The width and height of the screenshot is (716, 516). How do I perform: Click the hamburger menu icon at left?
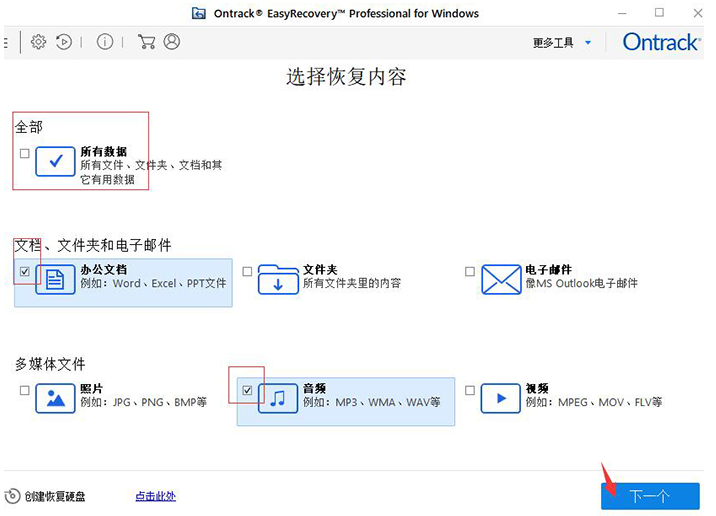click(x=5, y=42)
